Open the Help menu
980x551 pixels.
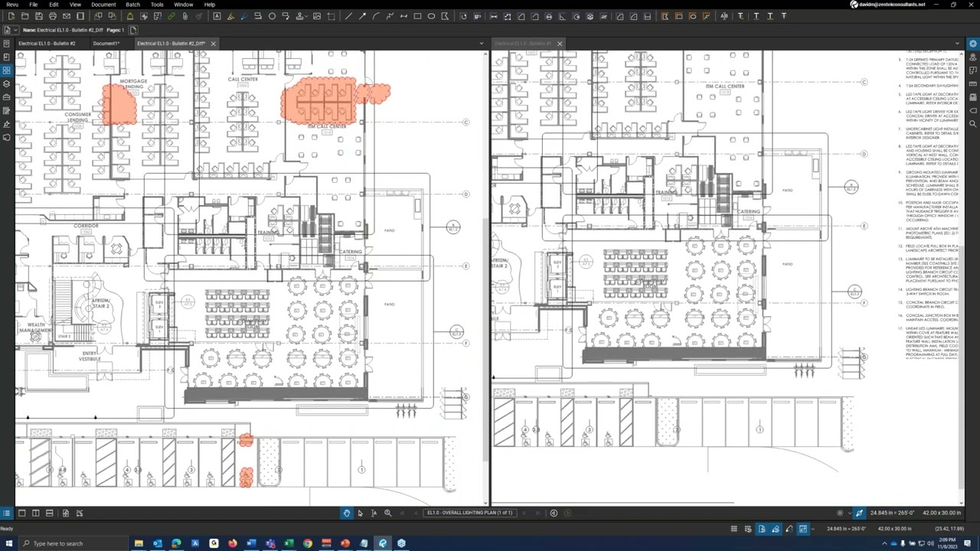click(210, 5)
